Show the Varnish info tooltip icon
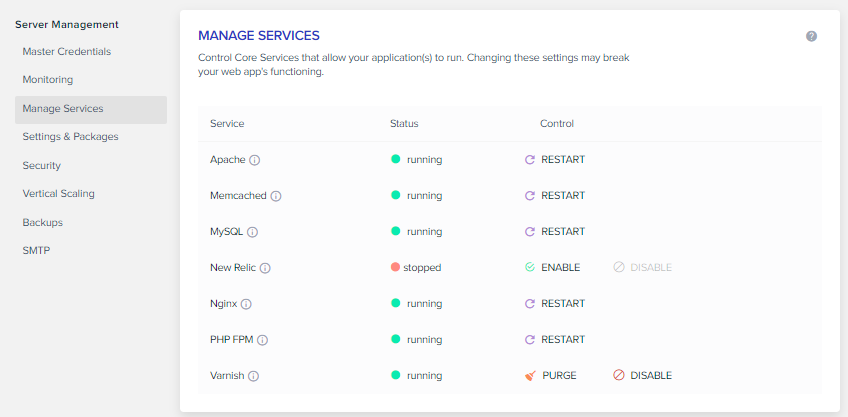The height and width of the screenshot is (417, 848). (253, 376)
